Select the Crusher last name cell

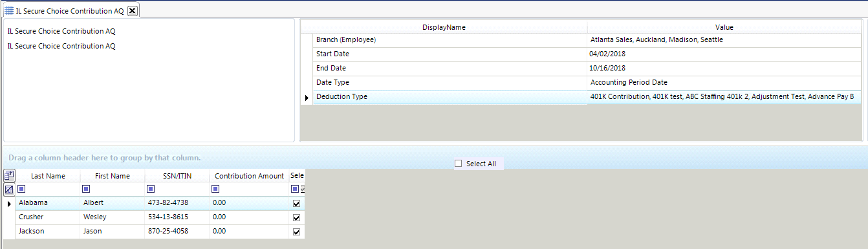[48, 217]
